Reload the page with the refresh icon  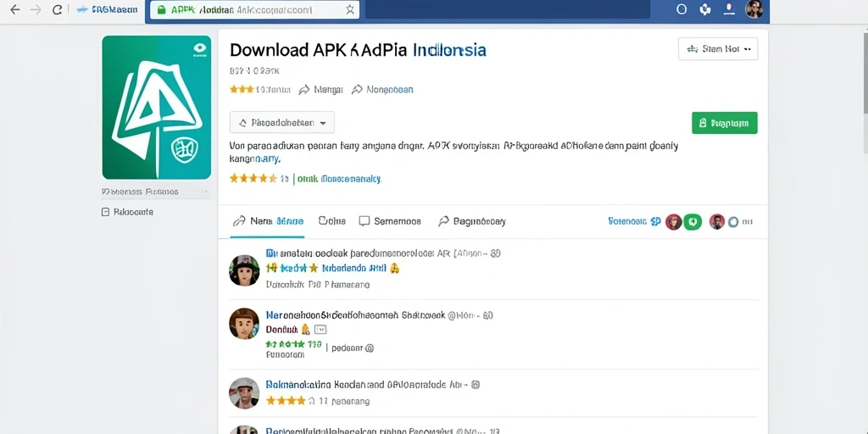(x=57, y=10)
